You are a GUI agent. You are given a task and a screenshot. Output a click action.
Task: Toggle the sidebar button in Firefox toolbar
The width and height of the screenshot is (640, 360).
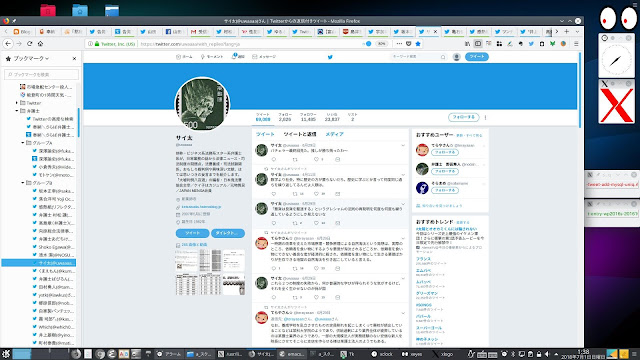(x=478, y=44)
